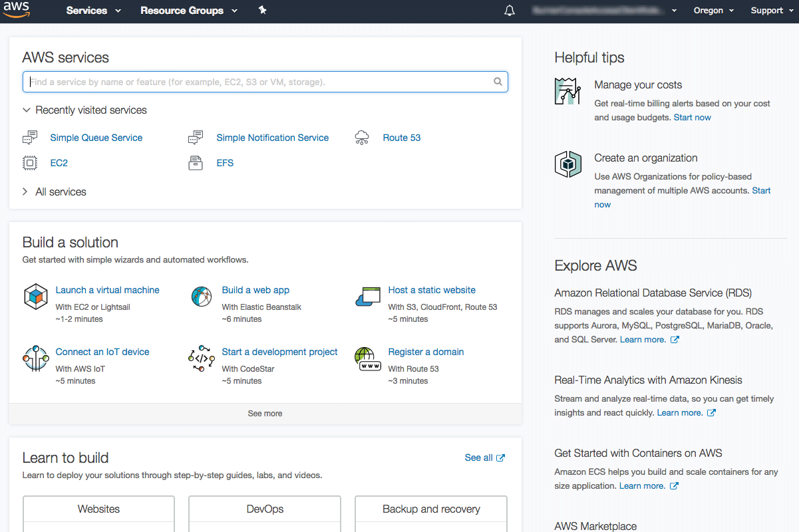The image size is (799, 532).
Task: Click the Launch a virtual machine cube icon
Action: click(x=35, y=297)
